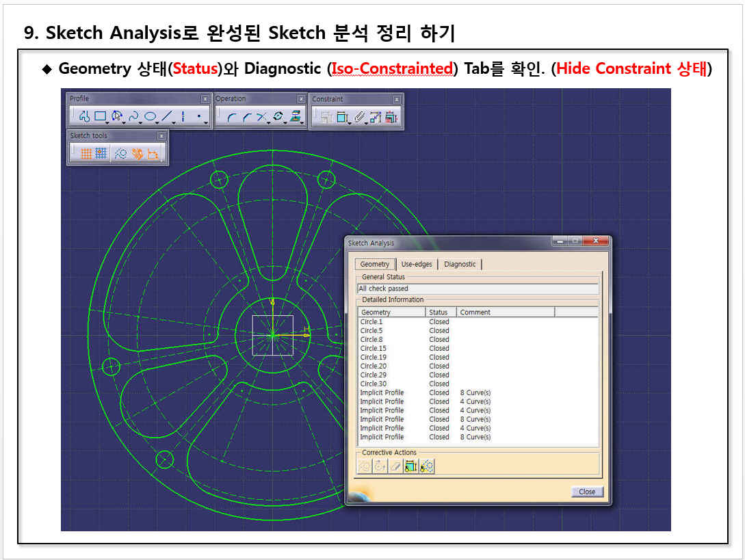Open Constraints Defined in Dialog Box
The image size is (745, 560).
tap(325, 118)
